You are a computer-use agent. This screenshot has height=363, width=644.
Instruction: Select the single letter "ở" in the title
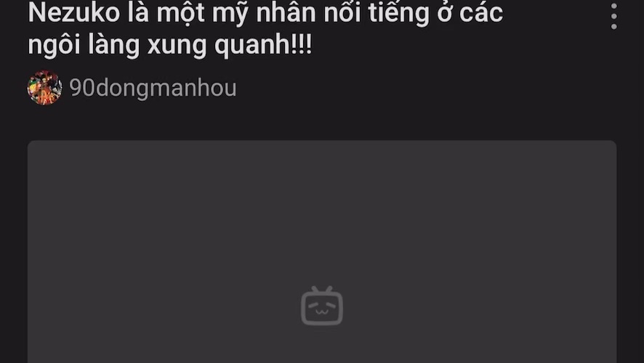444,13
